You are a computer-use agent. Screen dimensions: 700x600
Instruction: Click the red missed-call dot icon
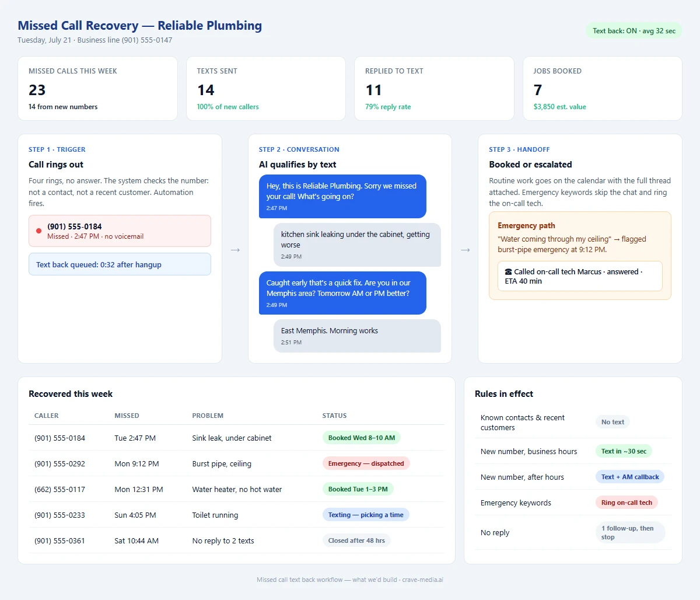[x=38, y=231]
